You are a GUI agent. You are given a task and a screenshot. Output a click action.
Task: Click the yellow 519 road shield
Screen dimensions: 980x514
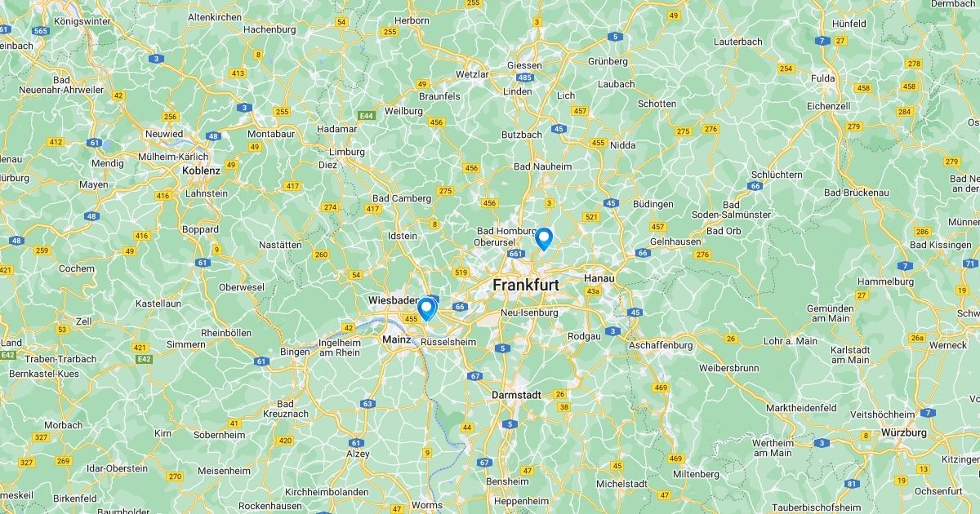(x=461, y=273)
